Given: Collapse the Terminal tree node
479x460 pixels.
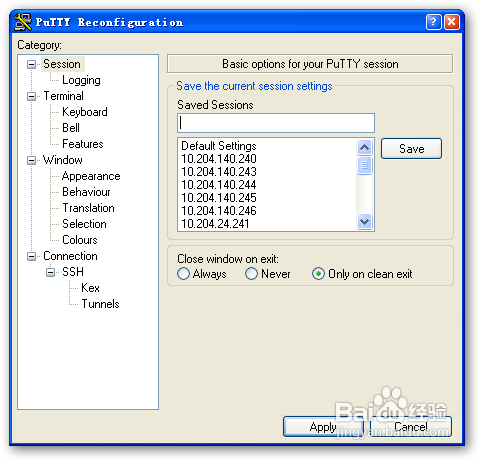Looking at the screenshot, I should point(31,96).
